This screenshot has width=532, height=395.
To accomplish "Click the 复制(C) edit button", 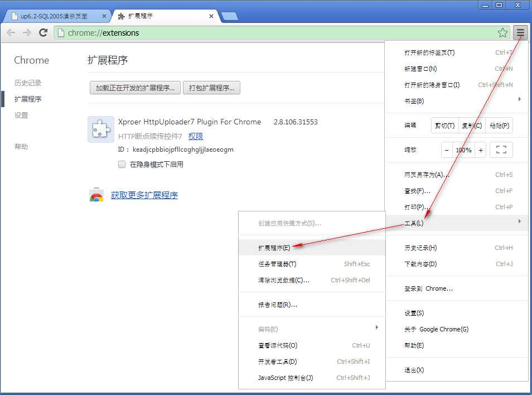I will tap(472, 126).
